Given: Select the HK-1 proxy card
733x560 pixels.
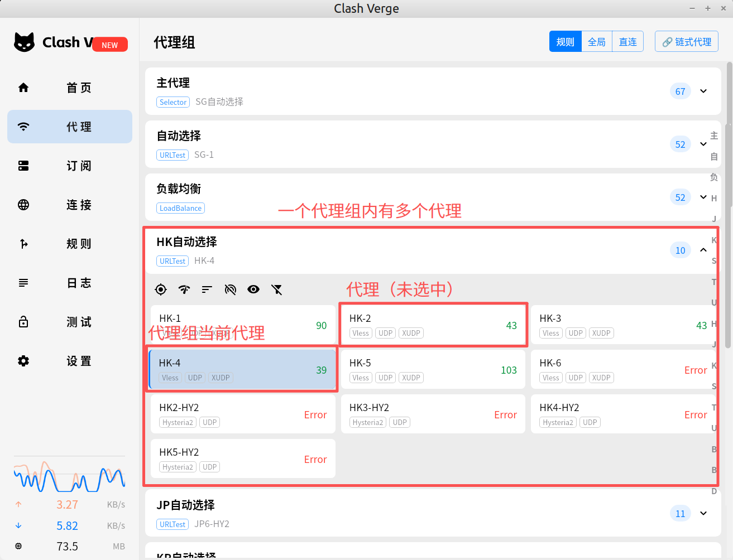Looking at the screenshot, I should (x=243, y=325).
